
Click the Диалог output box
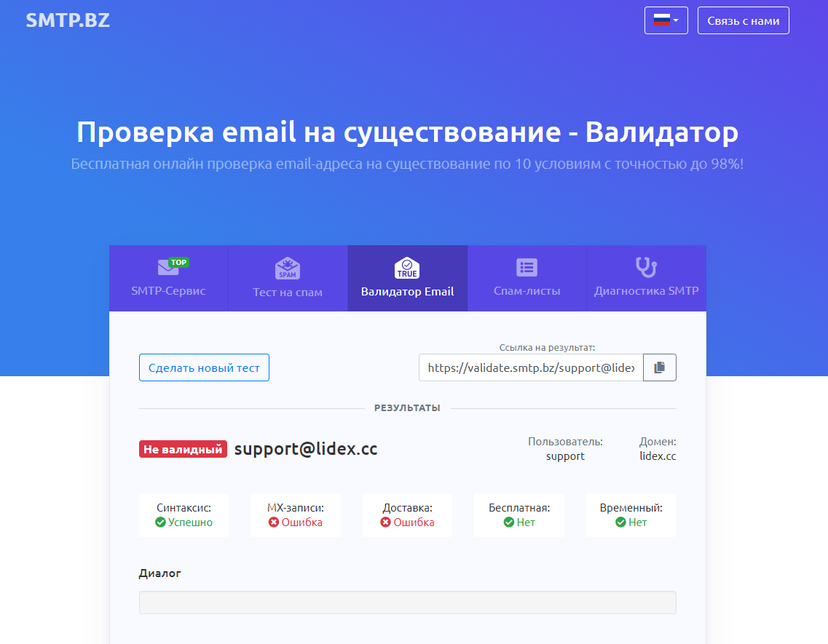point(407,603)
